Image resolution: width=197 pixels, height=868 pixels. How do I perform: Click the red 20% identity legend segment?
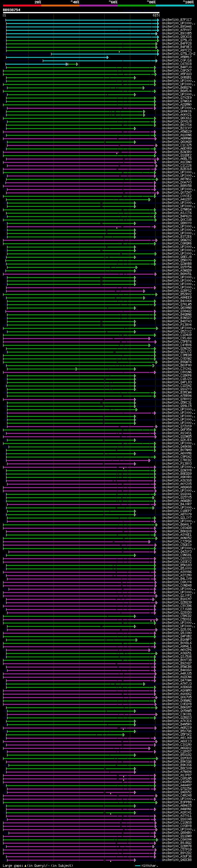coord(22,6)
